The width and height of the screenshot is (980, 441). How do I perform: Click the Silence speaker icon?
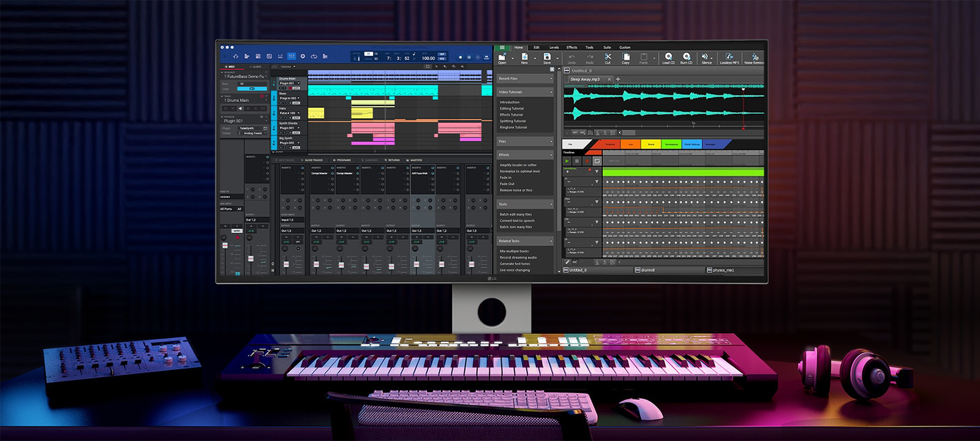point(706,57)
